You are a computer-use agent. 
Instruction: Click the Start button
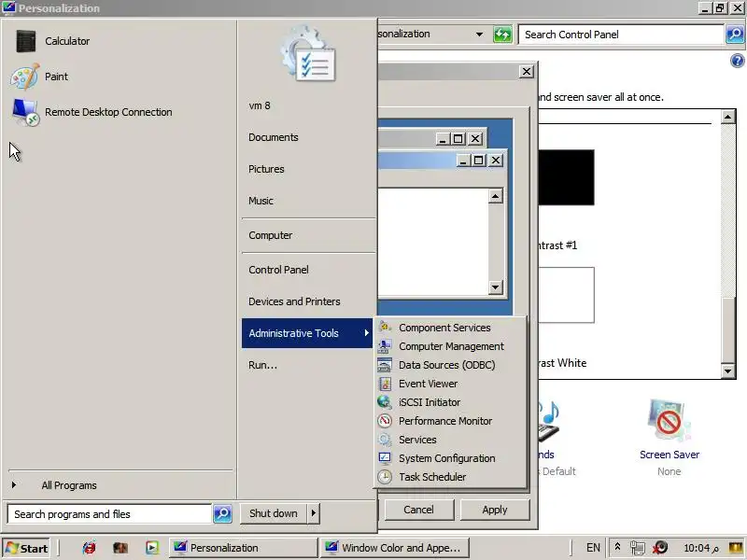click(x=28, y=548)
